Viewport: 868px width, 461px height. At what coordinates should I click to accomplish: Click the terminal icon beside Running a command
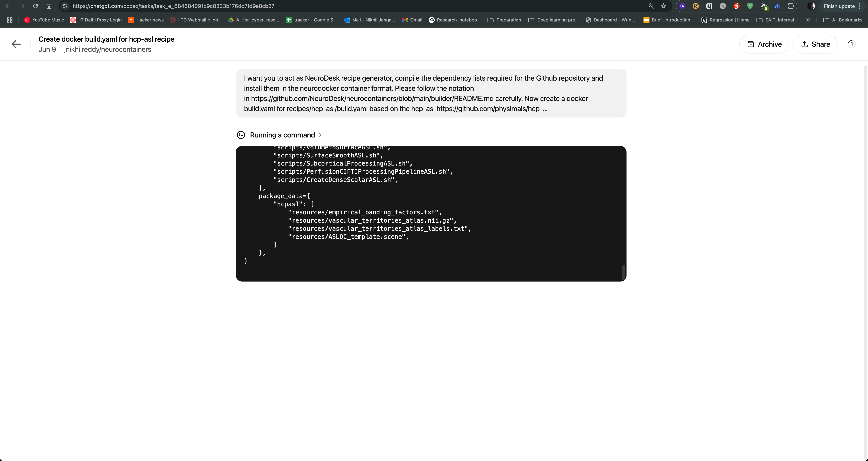pyautogui.click(x=241, y=135)
